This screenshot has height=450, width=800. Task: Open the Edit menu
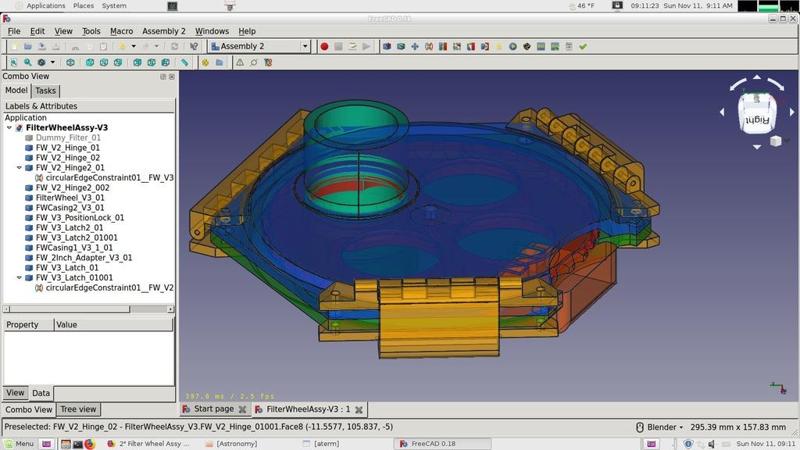coord(37,31)
